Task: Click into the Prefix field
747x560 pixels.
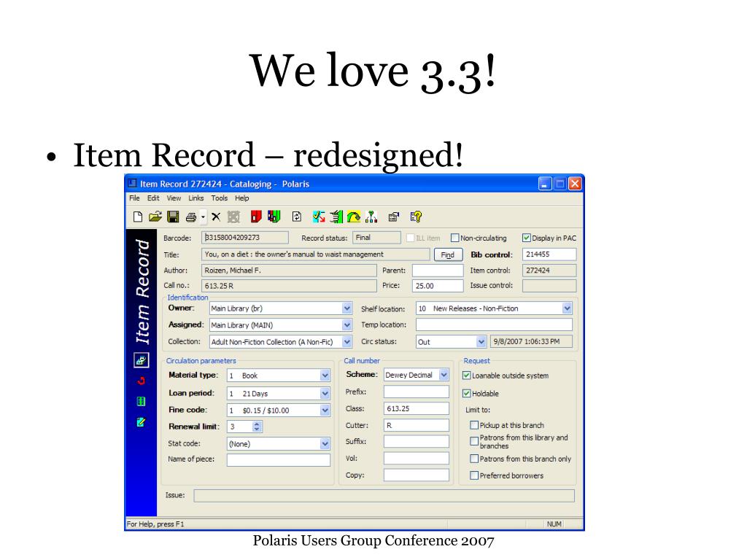Action: click(417, 392)
